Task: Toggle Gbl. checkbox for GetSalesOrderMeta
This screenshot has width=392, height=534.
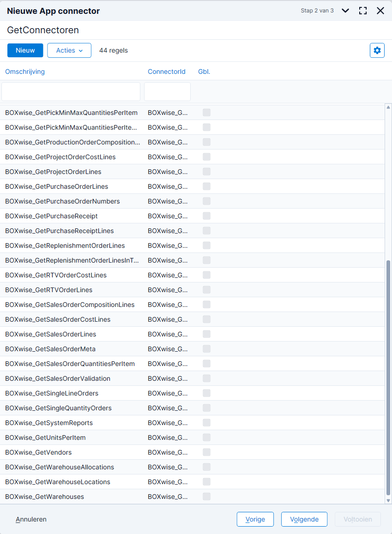Action: [x=206, y=349]
